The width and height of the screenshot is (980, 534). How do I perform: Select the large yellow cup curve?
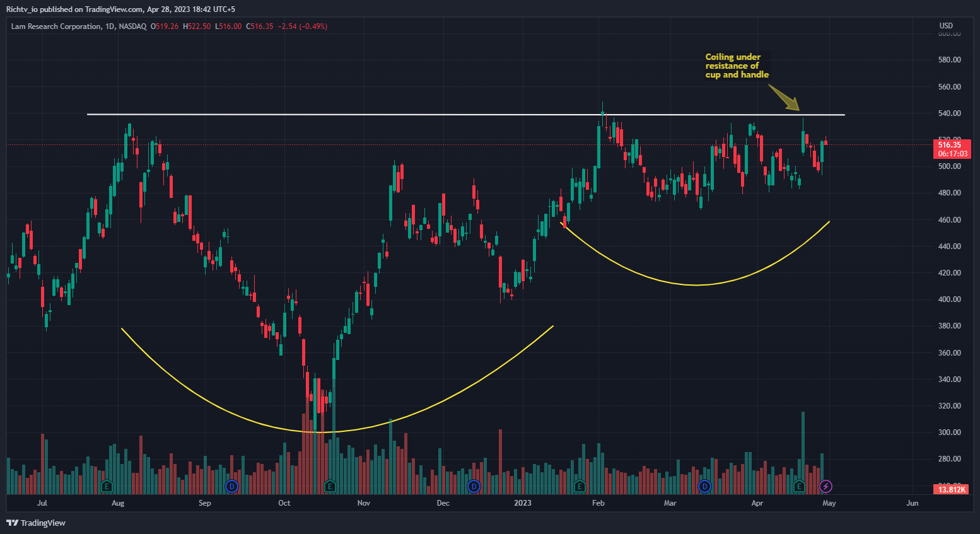pyautogui.click(x=322, y=432)
